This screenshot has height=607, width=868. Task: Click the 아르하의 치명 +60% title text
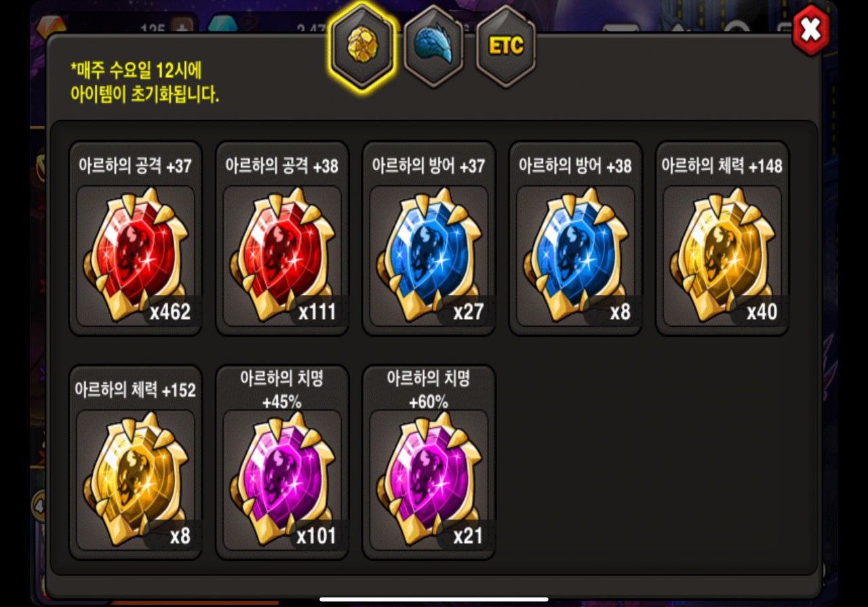coord(429,390)
